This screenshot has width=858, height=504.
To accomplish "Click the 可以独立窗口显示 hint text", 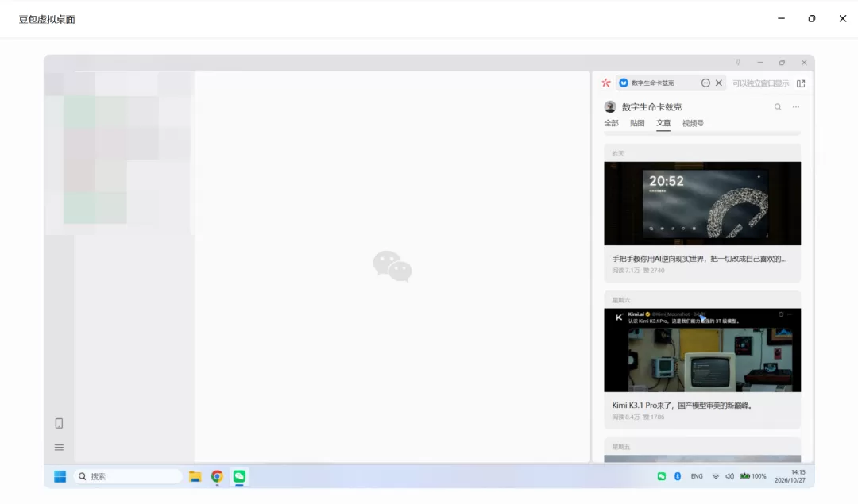I will pos(760,83).
